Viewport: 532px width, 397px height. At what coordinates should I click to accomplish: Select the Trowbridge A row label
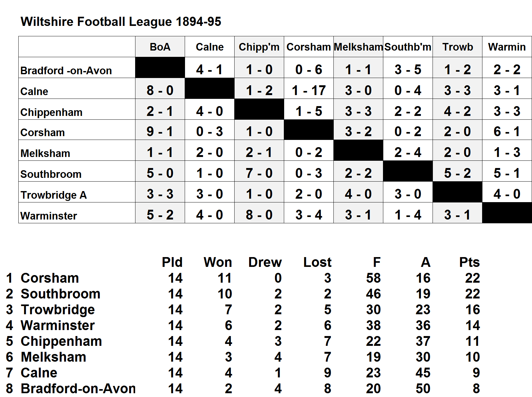(x=54, y=195)
